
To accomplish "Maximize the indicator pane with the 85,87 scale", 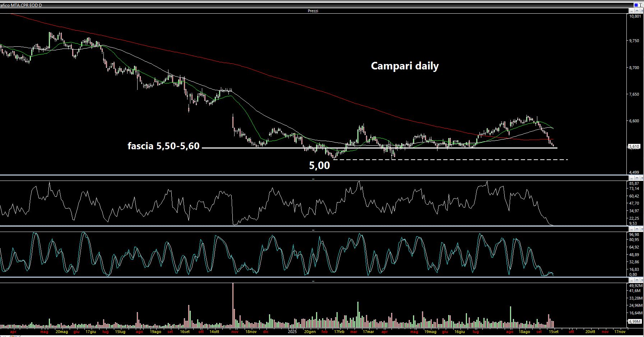I will point(637,178).
